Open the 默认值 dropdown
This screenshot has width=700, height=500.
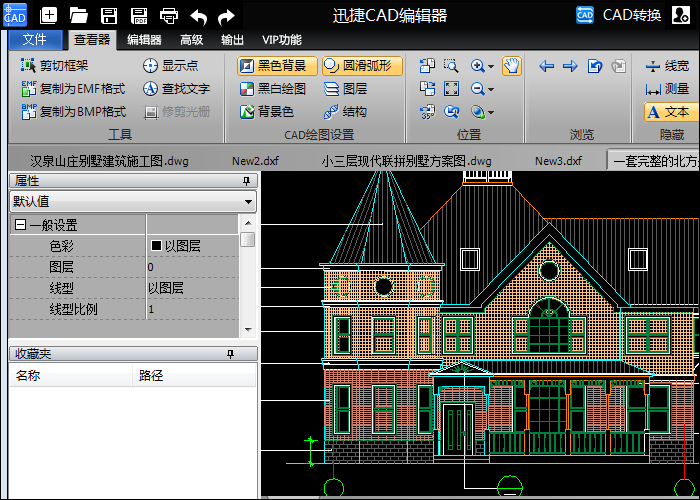pos(133,201)
